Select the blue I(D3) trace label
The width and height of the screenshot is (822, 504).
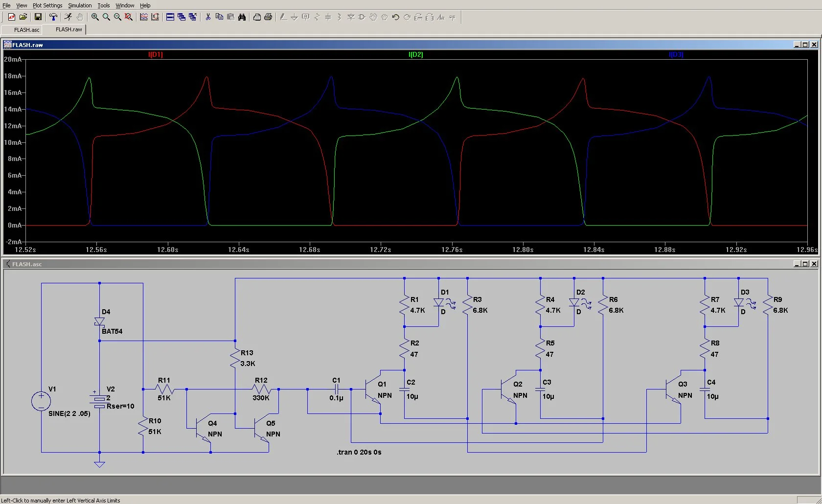click(x=676, y=55)
